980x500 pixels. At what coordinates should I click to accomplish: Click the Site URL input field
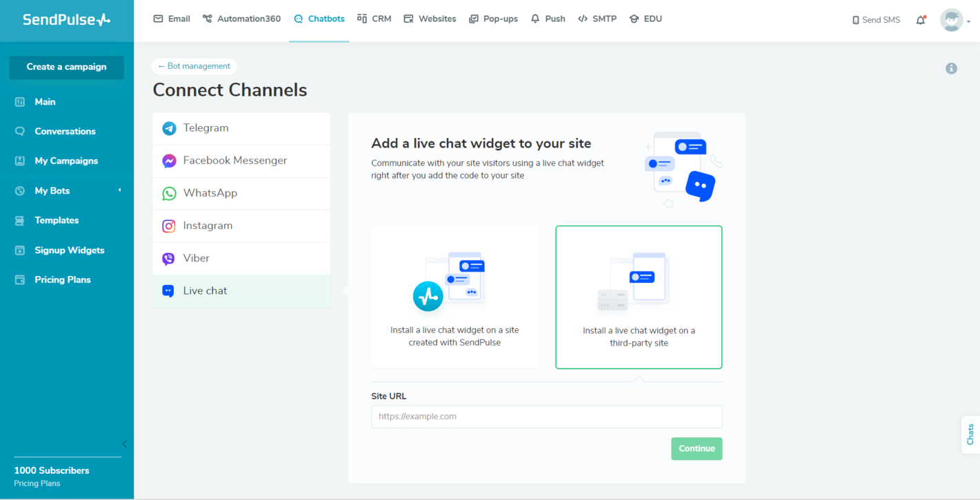[547, 417]
